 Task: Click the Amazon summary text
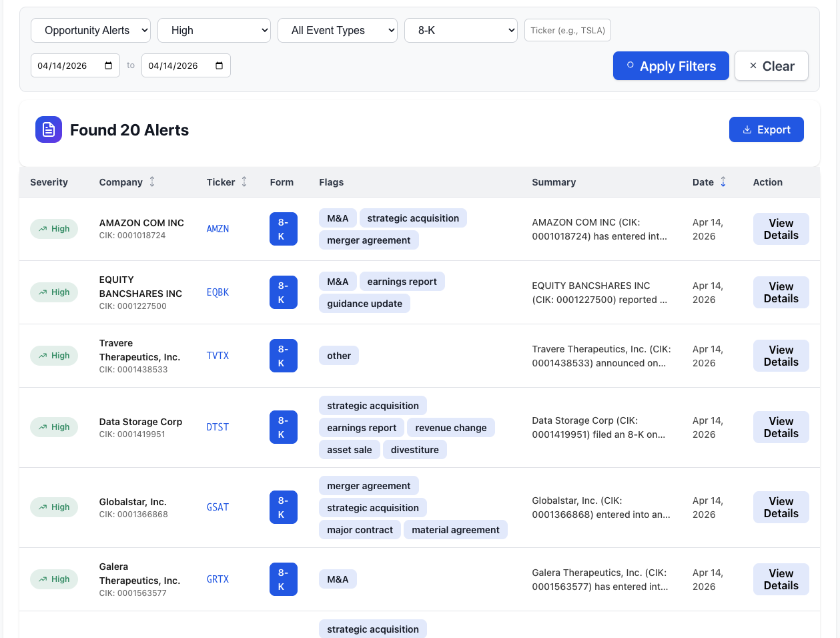pyautogui.click(x=599, y=229)
